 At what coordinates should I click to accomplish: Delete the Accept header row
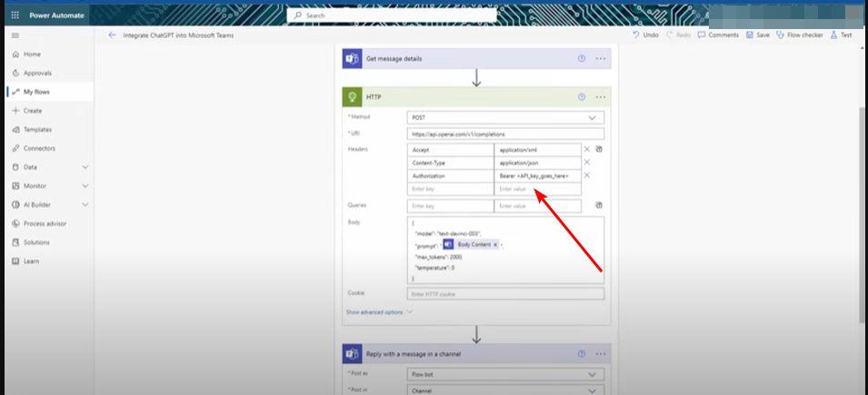(587, 149)
